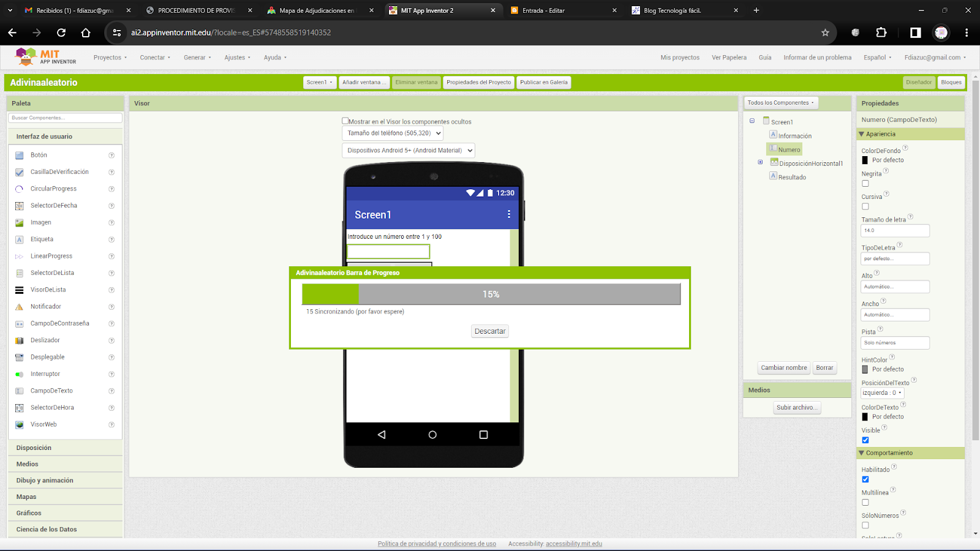Uncheck the Habilitado checkbox
Screen dimensions: 980x551
pos(865,479)
